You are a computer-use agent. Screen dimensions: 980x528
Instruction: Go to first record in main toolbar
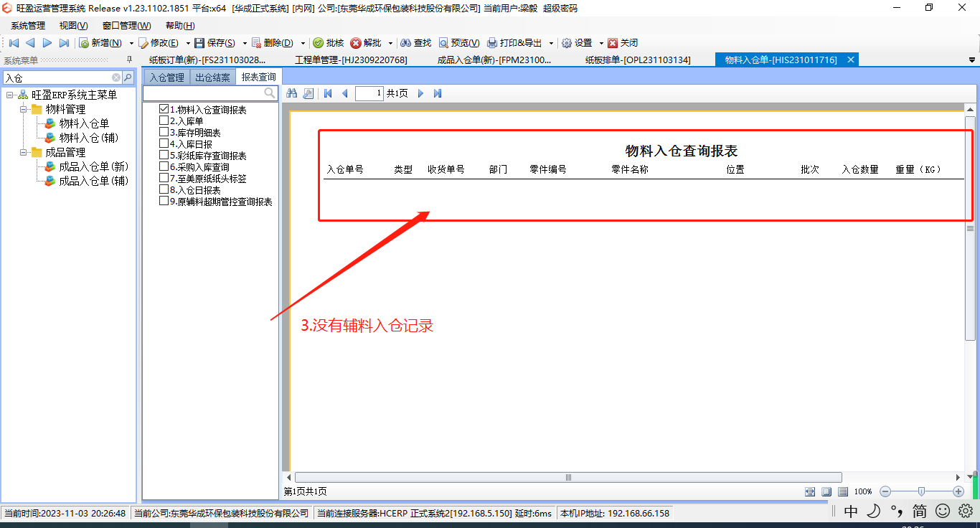pos(14,43)
